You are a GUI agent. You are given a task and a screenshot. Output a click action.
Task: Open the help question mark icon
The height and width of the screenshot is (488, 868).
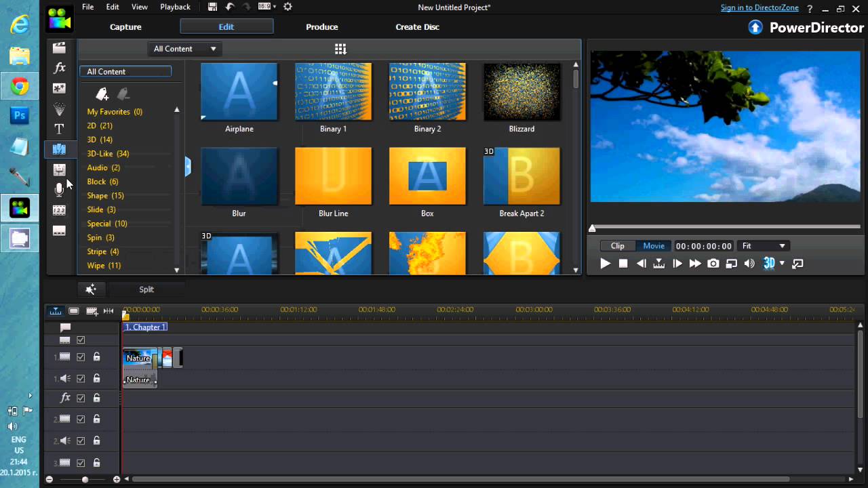click(x=810, y=8)
